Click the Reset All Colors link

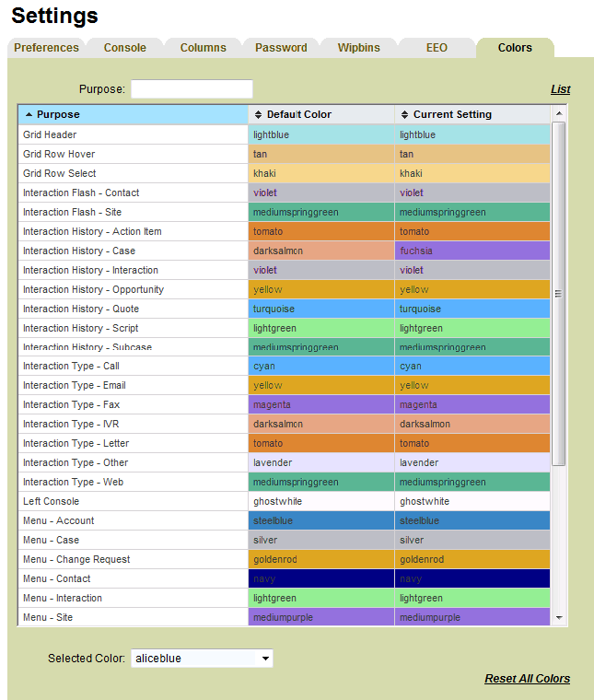528,679
